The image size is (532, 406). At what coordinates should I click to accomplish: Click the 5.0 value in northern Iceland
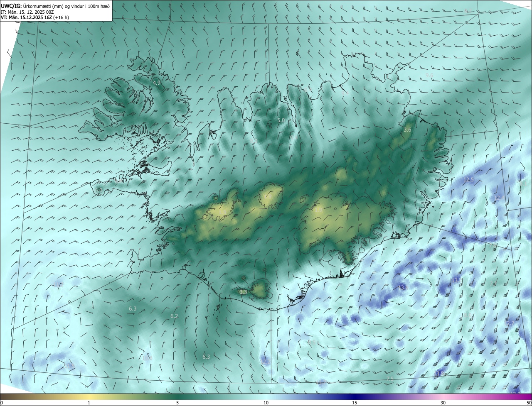pyautogui.click(x=281, y=120)
